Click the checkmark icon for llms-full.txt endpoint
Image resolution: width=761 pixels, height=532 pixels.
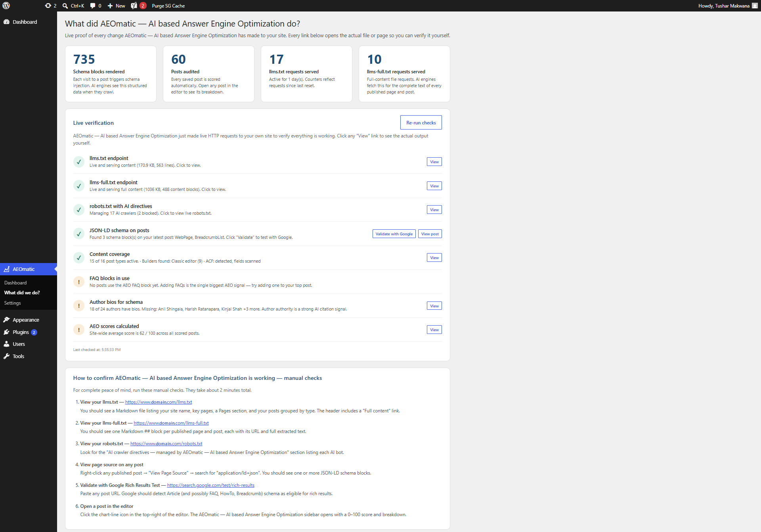(79, 186)
